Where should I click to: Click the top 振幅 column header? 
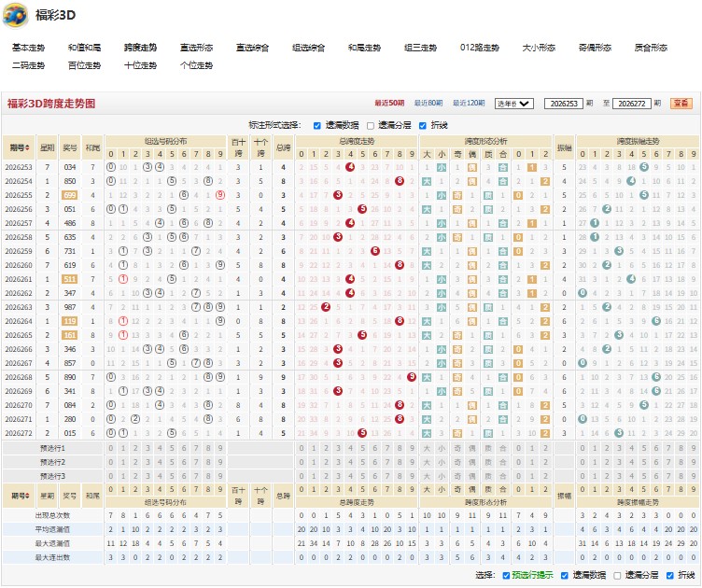point(564,147)
